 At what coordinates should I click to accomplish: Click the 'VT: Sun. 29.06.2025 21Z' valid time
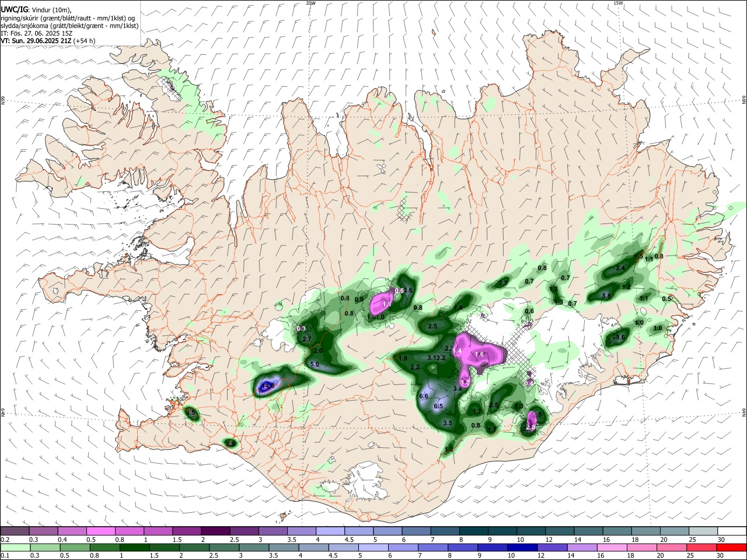36,41
